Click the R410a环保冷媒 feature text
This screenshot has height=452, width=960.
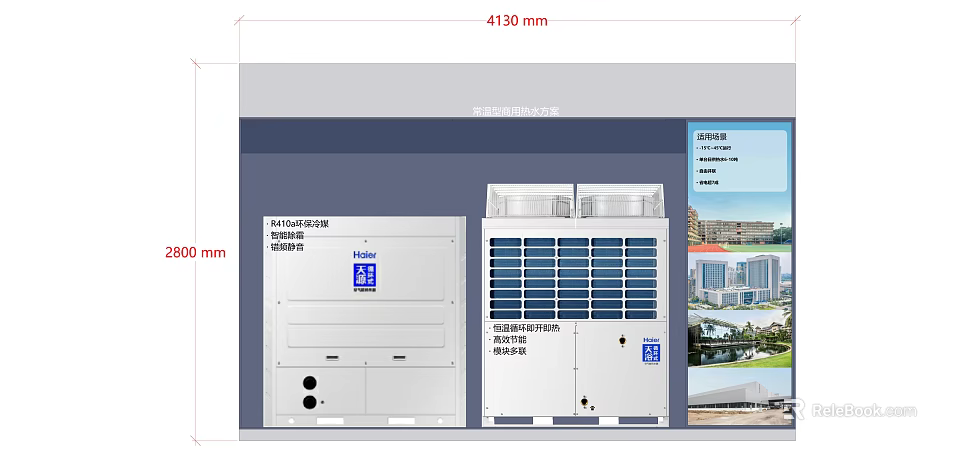(299, 224)
